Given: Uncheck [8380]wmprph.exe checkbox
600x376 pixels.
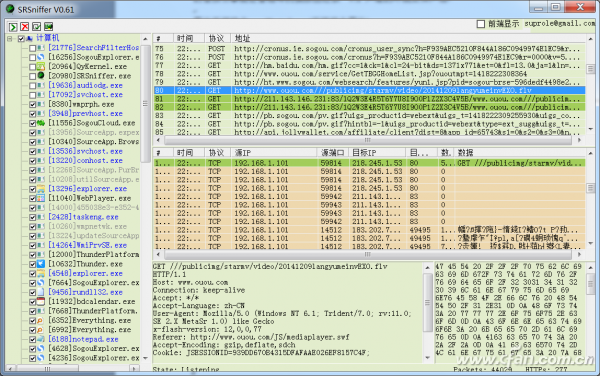Looking at the screenshot, I should pyautogui.click(x=33, y=104).
